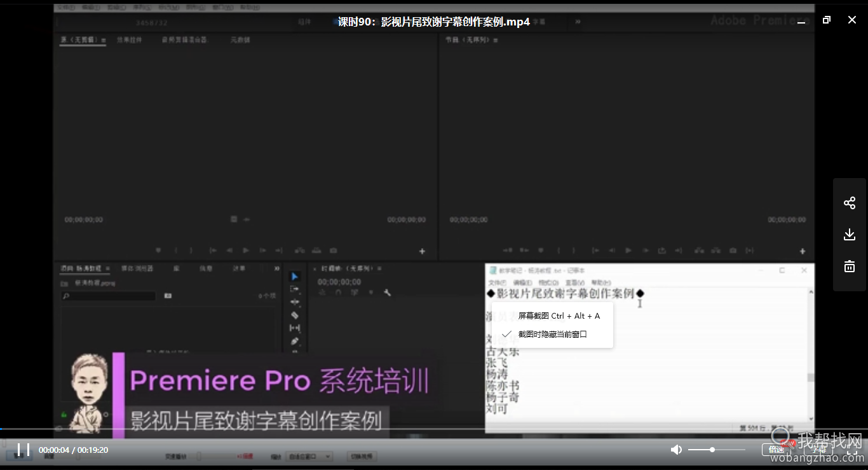Click the 00:00:04 / 00:19:20 time readout
The image size is (868, 470).
tap(73, 450)
